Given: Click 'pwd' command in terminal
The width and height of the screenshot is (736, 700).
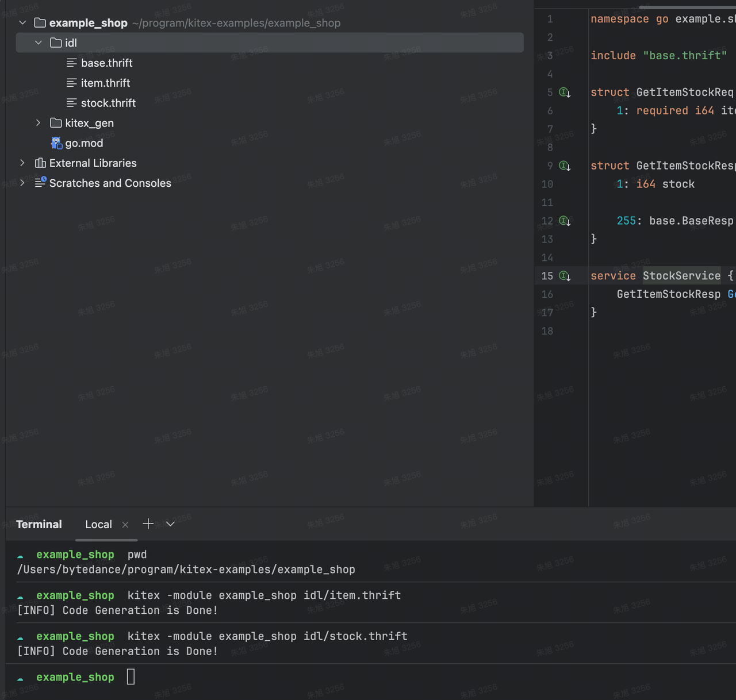Looking at the screenshot, I should pyautogui.click(x=137, y=555).
